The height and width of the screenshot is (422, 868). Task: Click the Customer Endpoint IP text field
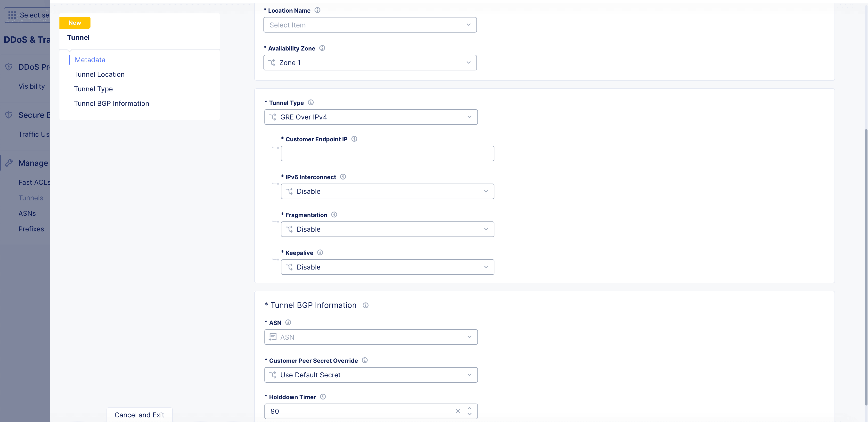pyautogui.click(x=387, y=153)
